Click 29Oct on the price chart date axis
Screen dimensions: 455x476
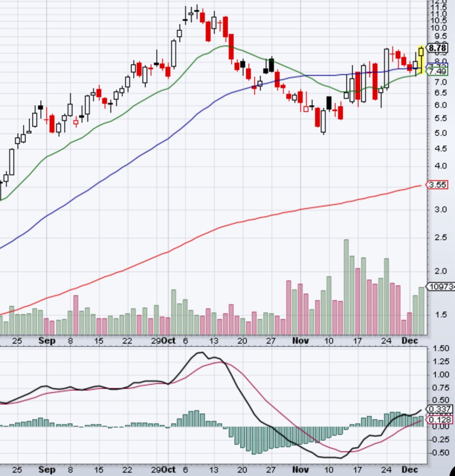(x=163, y=341)
